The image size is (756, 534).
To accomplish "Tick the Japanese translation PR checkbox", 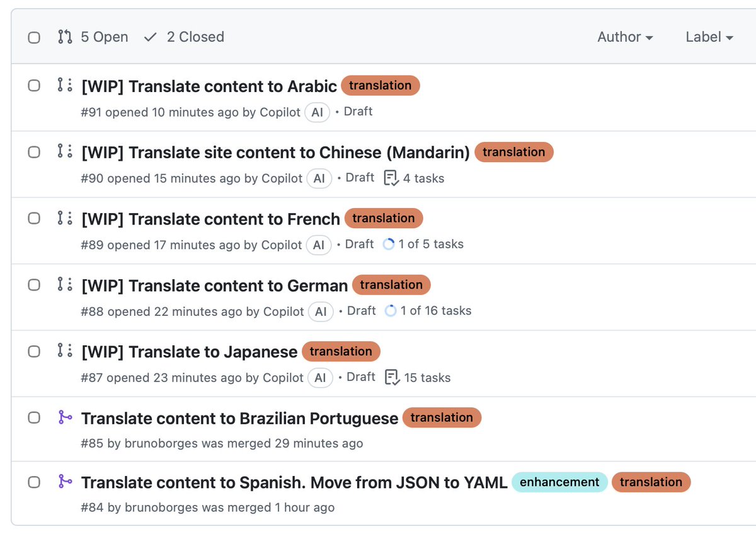I will point(34,351).
